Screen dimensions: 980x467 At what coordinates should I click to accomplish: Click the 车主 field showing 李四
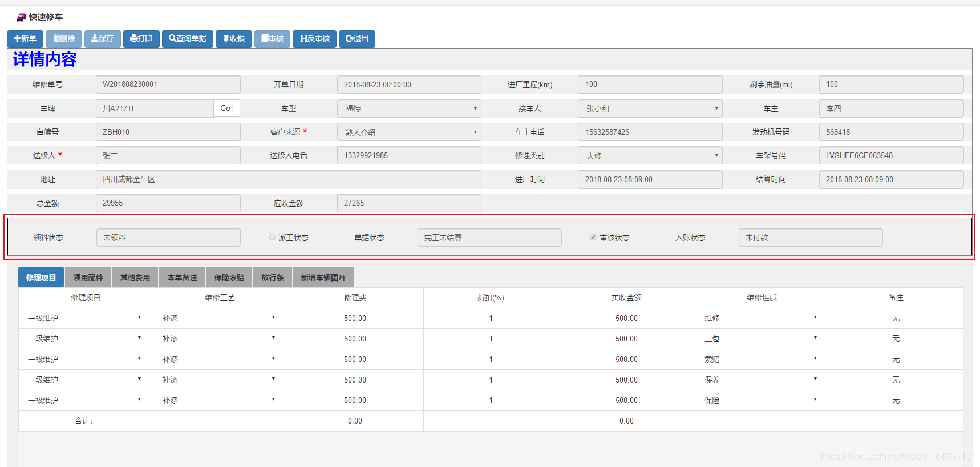891,108
